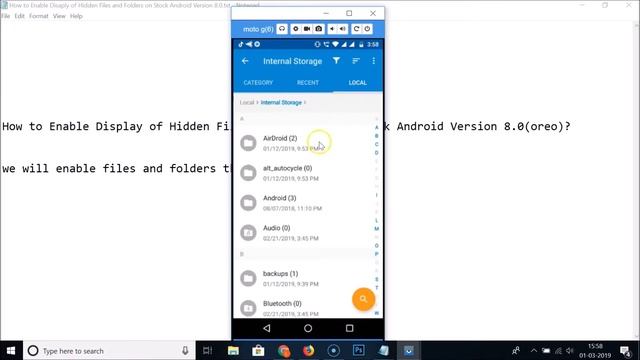Click the Audio folder icon
Viewport: 640px width, 360px height.
pyautogui.click(x=248, y=233)
